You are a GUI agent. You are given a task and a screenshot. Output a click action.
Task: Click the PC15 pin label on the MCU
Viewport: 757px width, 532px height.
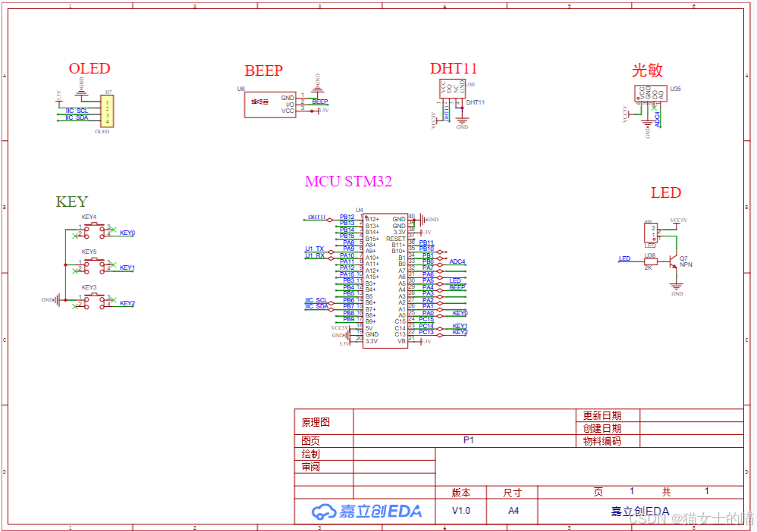(x=427, y=319)
